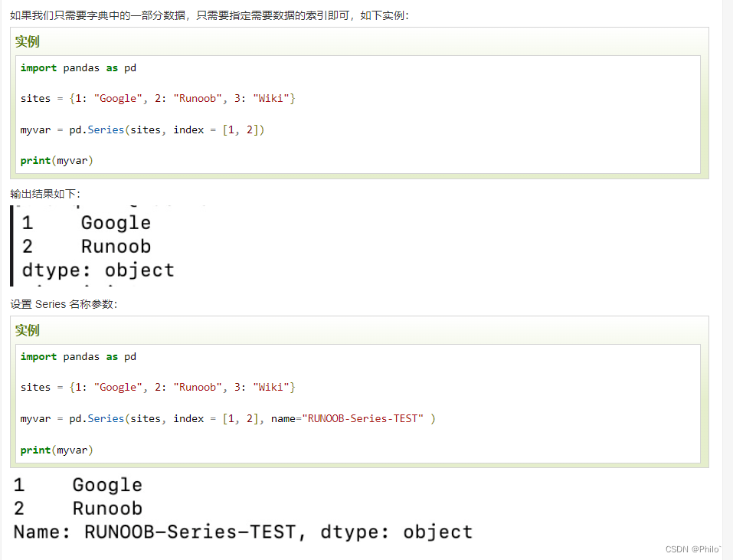
Task: Click 'import pandas as pd' in first code block
Action: pos(79,67)
